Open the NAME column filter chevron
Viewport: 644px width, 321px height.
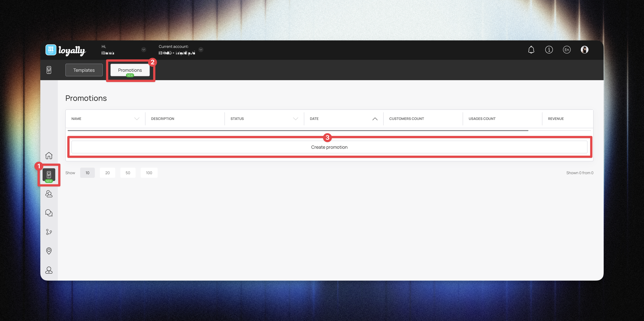[x=137, y=119]
